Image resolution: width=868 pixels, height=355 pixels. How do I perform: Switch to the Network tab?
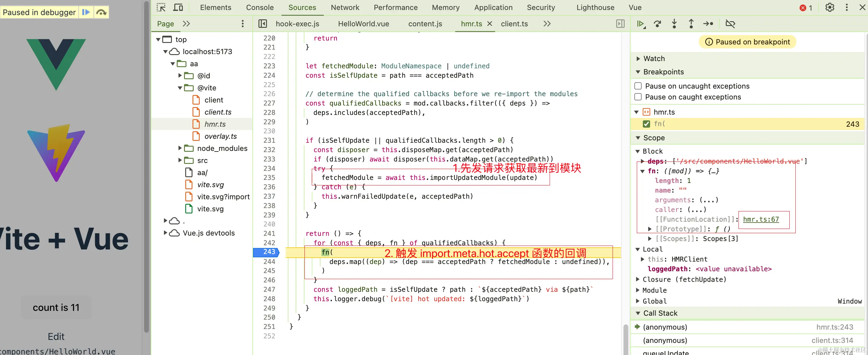point(345,8)
